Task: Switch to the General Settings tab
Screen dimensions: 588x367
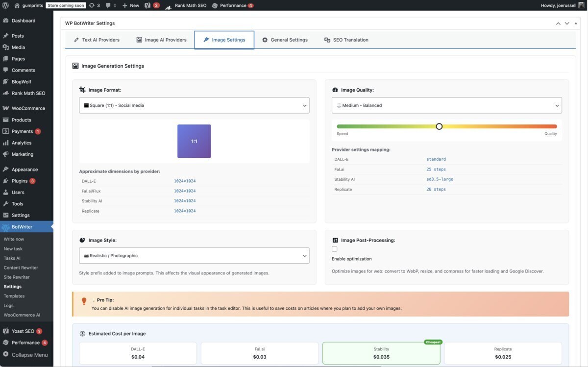Action: coord(285,40)
